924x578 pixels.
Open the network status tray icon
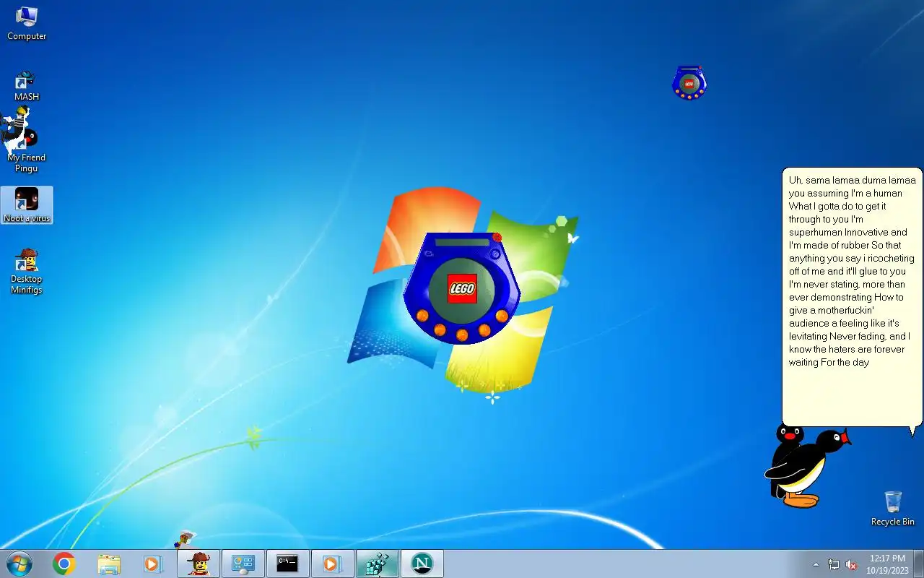click(x=834, y=564)
